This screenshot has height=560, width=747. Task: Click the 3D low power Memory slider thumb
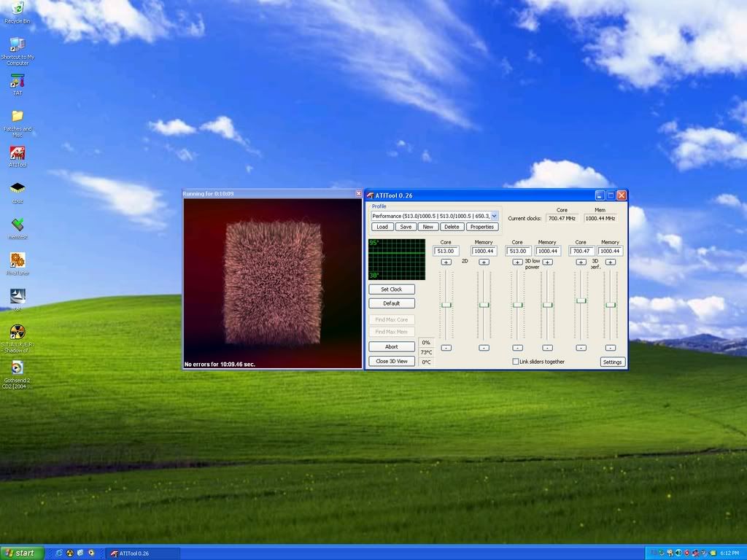click(x=548, y=305)
